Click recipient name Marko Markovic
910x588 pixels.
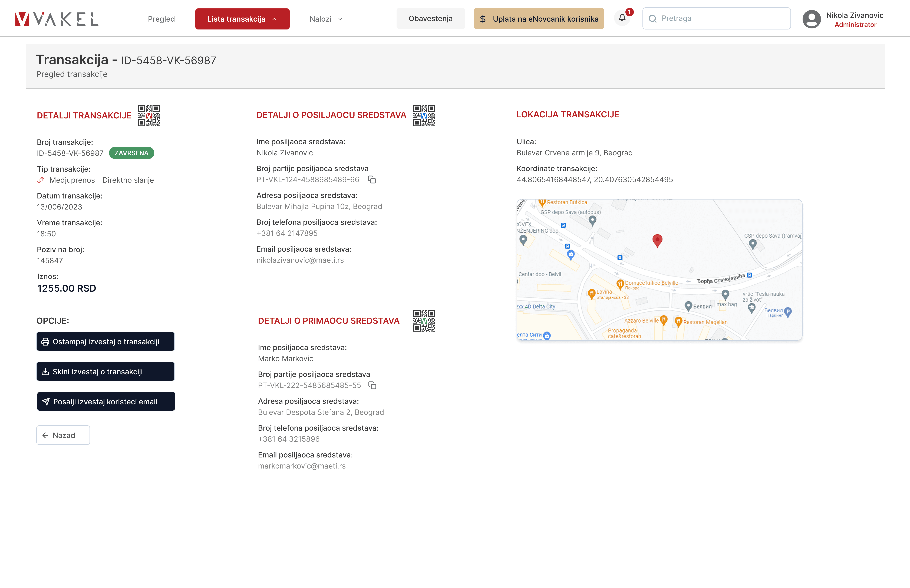(x=285, y=358)
